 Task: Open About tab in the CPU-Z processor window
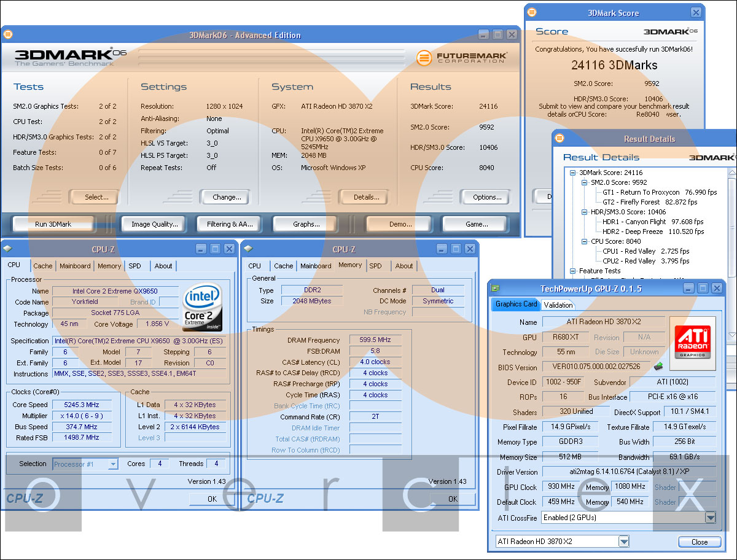163,266
